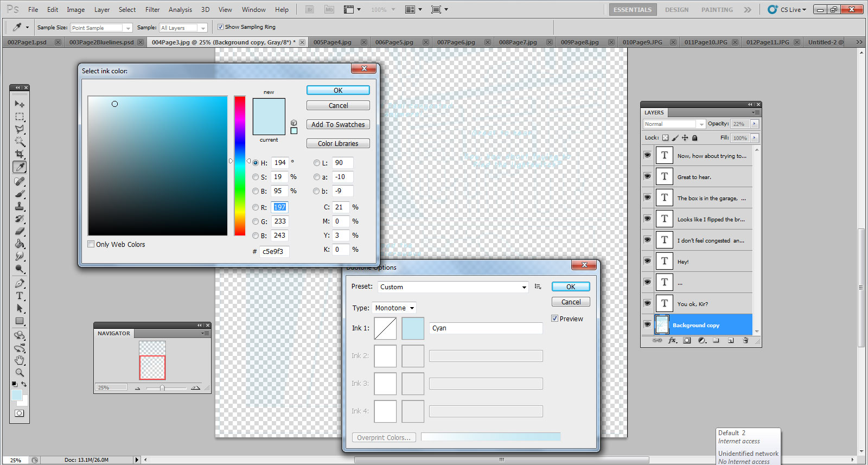Select the Crop tool in toolbox

point(20,154)
